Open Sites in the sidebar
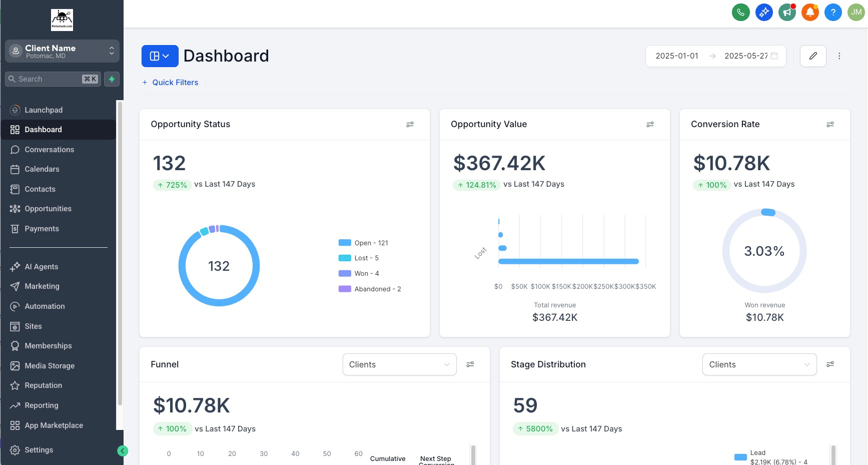This screenshot has width=868, height=465. [58, 326]
